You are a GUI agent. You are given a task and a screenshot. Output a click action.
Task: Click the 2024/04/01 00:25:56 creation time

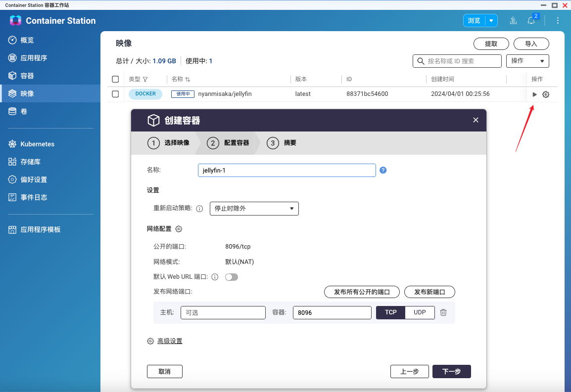click(x=460, y=94)
